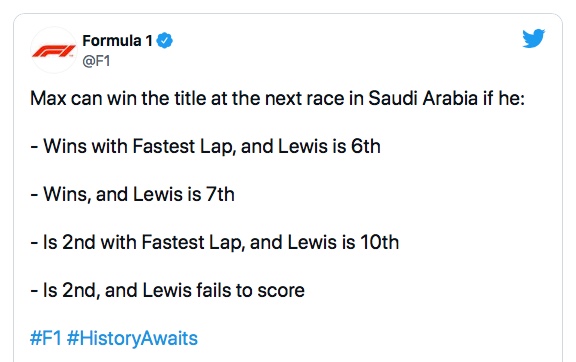This screenshot has width=576, height=362.
Task: Follow the #HistoryAwaits hashtag
Action: 132,338
